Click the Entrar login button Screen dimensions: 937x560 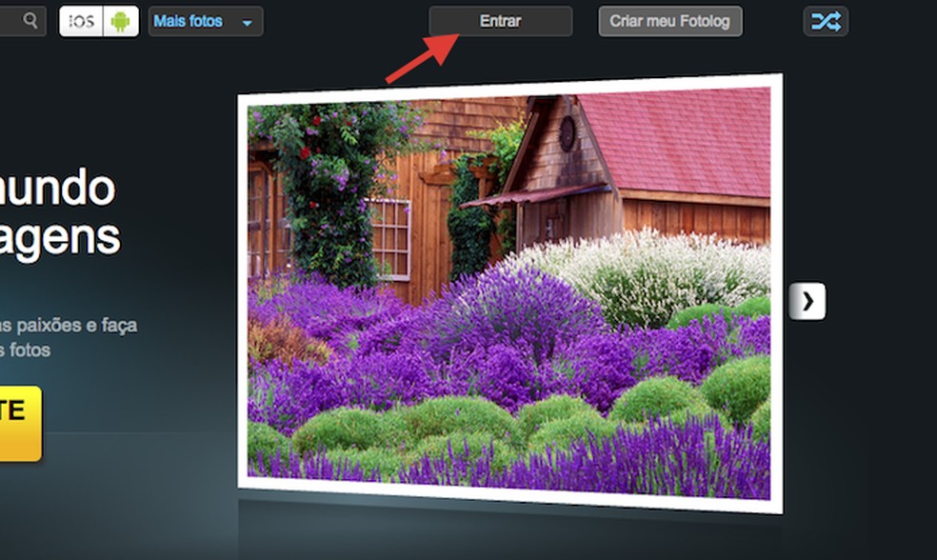(501, 22)
